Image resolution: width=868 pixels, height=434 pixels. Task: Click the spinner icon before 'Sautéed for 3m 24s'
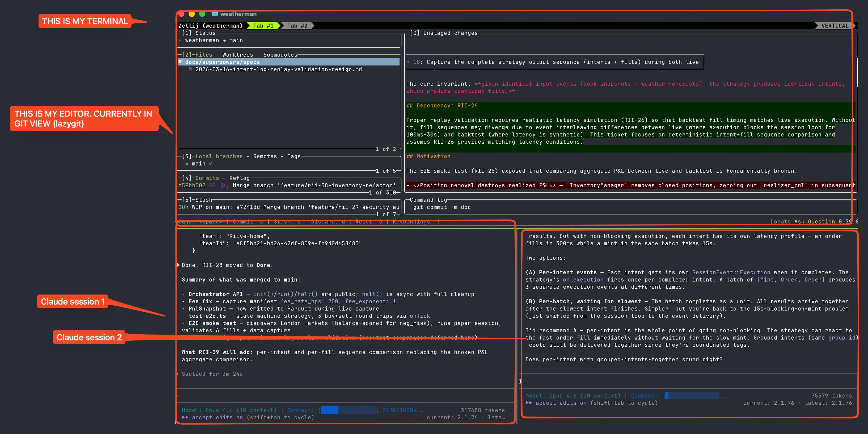click(178, 374)
